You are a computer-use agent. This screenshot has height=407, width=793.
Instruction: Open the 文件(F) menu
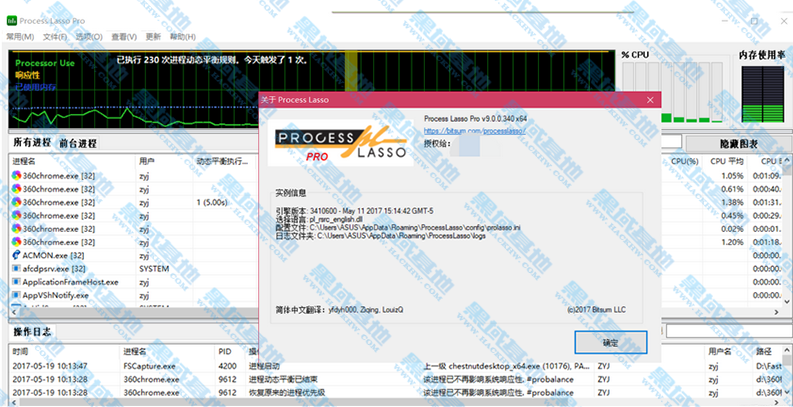click(55, 36)
